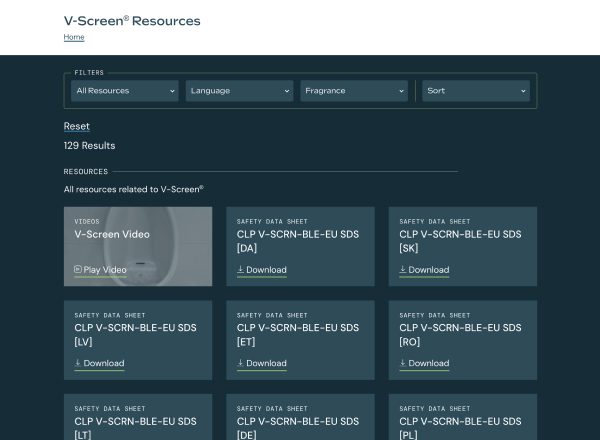Click the V-Screen Video title text
Viewport: 600px width, 440px height.
pyautogui.click(x=112, y=234)
